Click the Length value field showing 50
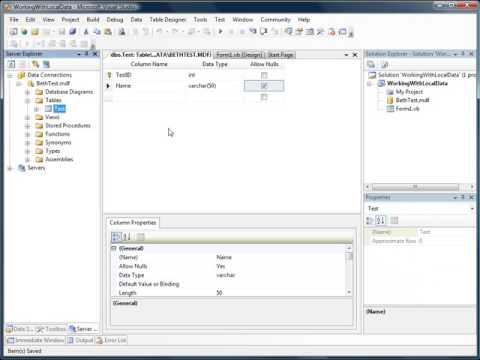Screen dimensions: 480x360 point(280,293)
